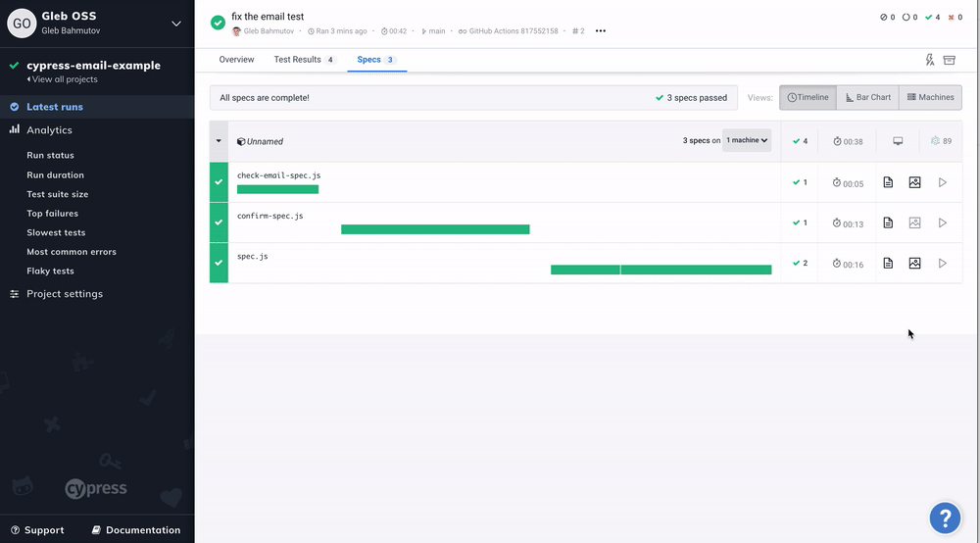This screenshot has width=980, height=543.
Task: Click View all projects link
Action: (x=63, y=79)
